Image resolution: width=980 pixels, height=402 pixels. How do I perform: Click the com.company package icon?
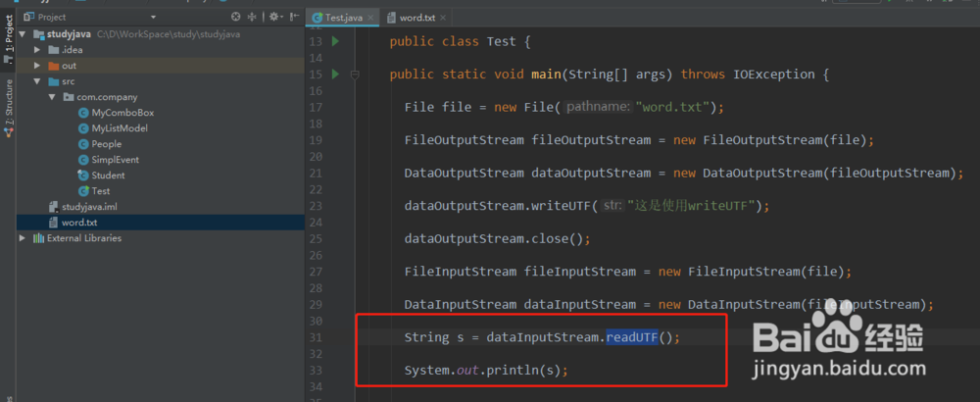coord(69,97)
